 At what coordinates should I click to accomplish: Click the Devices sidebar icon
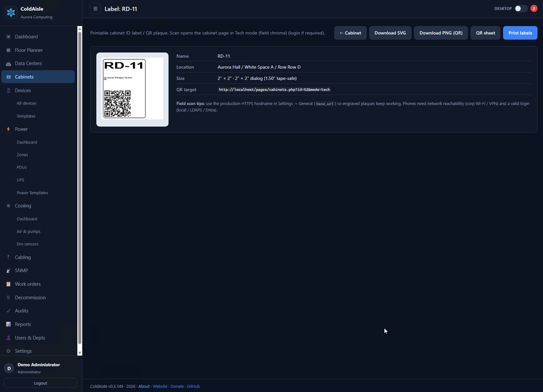coord(8,91)
